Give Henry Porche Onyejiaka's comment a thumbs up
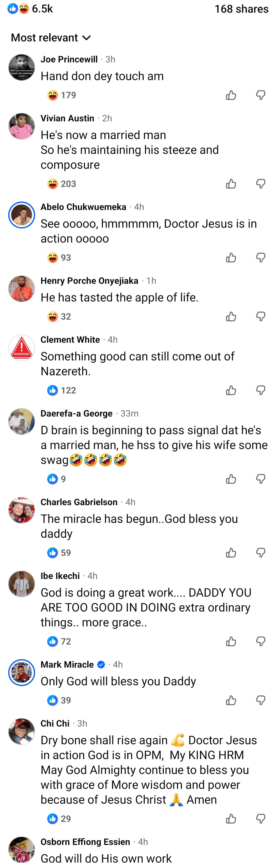The width and height of the screenshot is (277, 868). (231, 316)
